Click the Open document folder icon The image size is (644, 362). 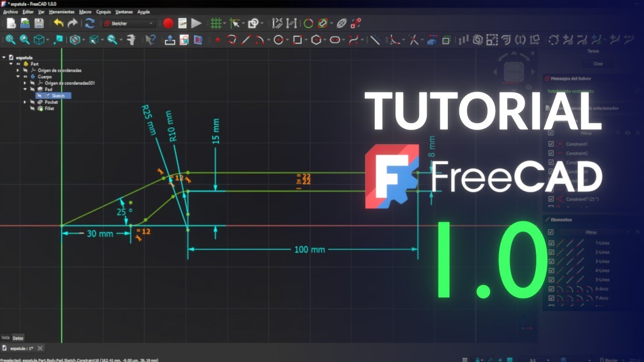[x=25, y=23]
